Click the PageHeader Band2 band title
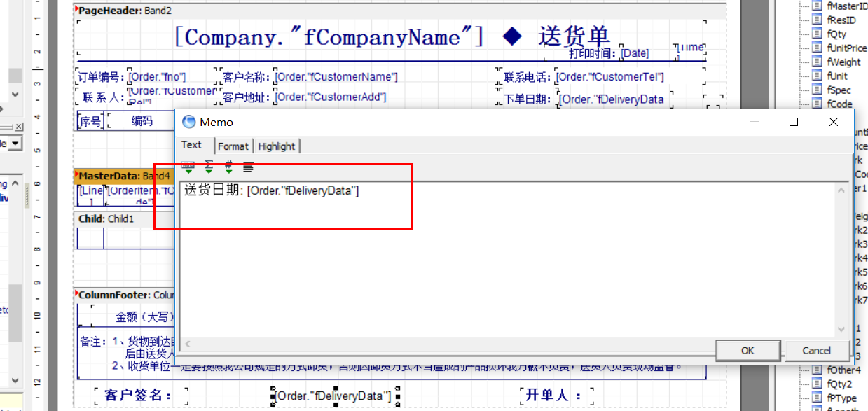The width and height of the screenshot is (868, 411). tap(125, 11)
